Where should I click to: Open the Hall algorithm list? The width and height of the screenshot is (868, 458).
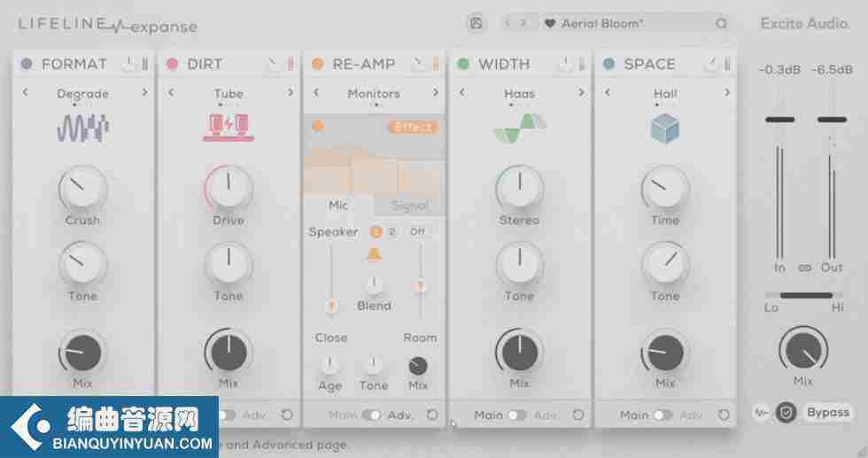[x=665, y=94]
